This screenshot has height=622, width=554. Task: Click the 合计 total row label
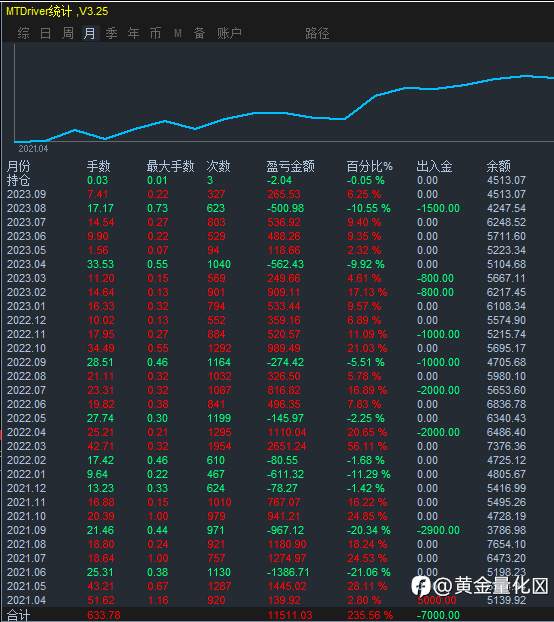pos(18,615)
